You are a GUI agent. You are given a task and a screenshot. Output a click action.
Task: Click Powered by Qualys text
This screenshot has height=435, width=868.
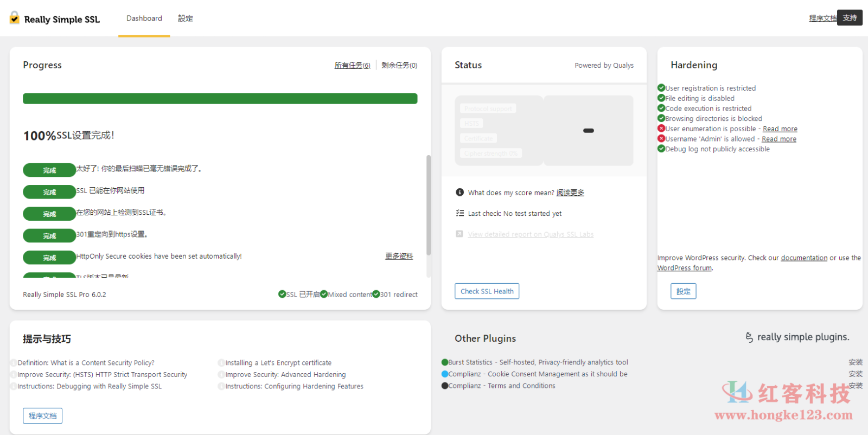(x=604, y=65)
